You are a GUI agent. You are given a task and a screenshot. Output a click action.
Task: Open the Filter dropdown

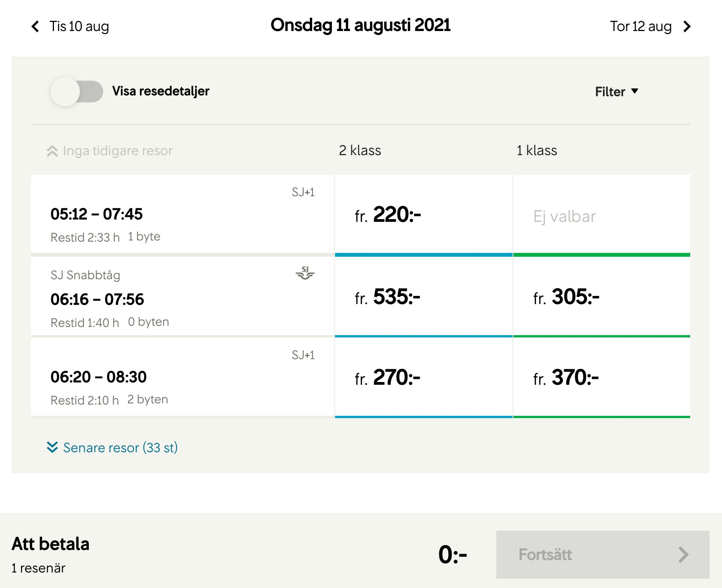616,92
